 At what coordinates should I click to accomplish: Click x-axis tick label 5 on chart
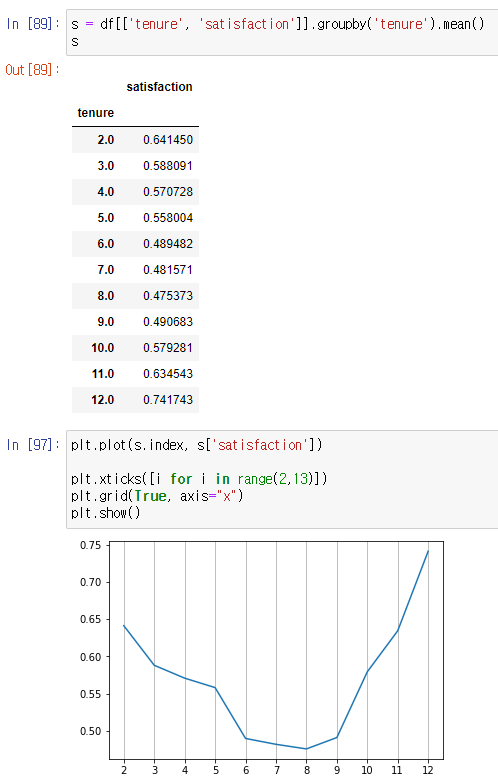[216, 770]
